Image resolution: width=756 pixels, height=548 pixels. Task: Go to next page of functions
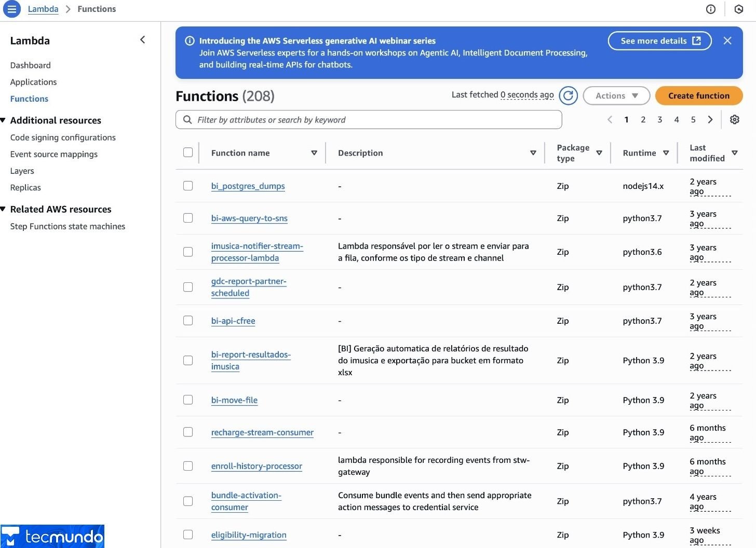[710, 119]
